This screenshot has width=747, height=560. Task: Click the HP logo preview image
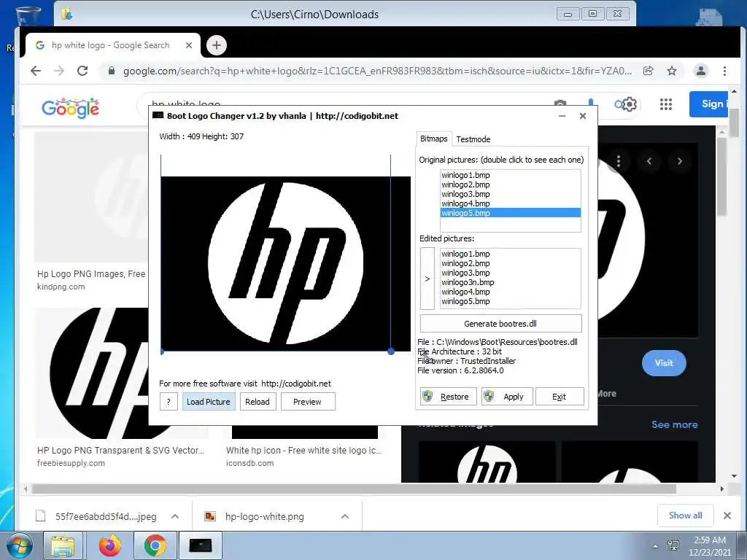(285, 264)
